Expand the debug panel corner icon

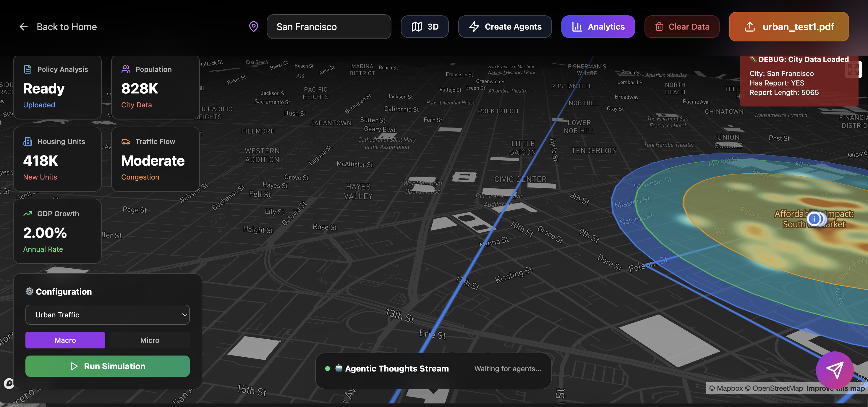853,70
